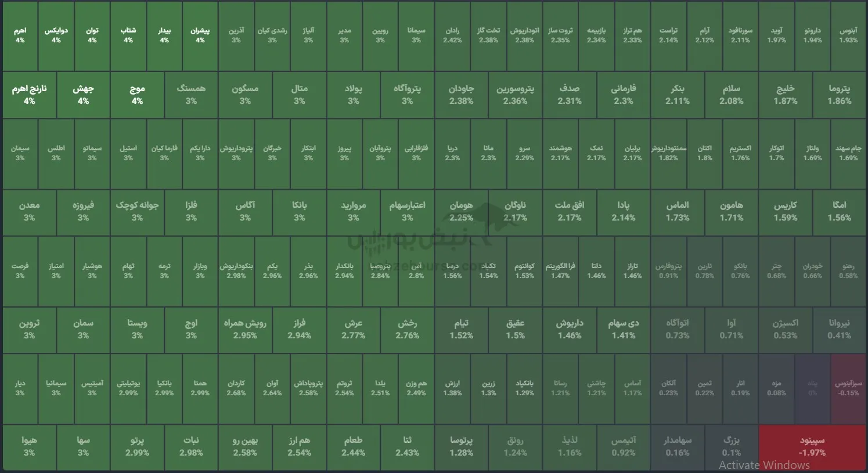Select the بزرگ 0.1% tile

[732, 446]
